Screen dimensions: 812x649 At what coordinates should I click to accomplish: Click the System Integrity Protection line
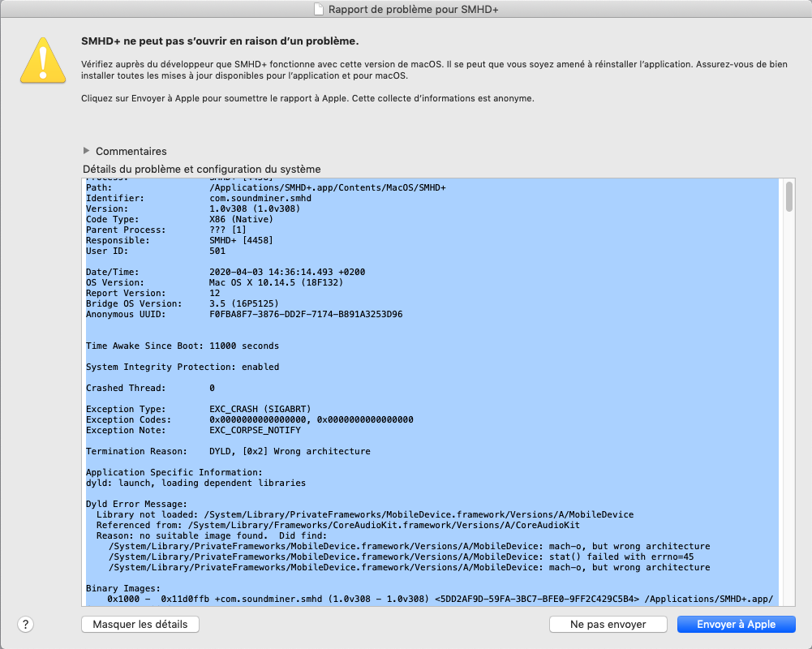tap(183, 367)
